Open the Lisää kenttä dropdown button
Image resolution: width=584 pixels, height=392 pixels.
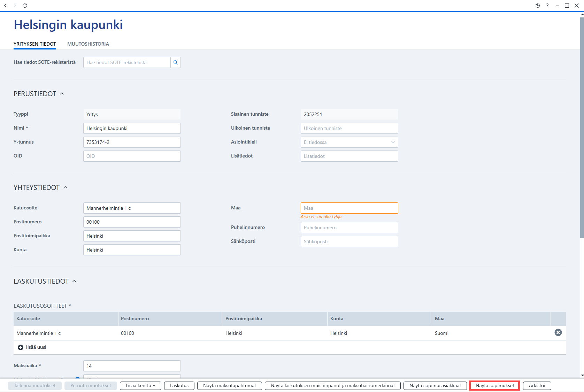tap(140, 386)
